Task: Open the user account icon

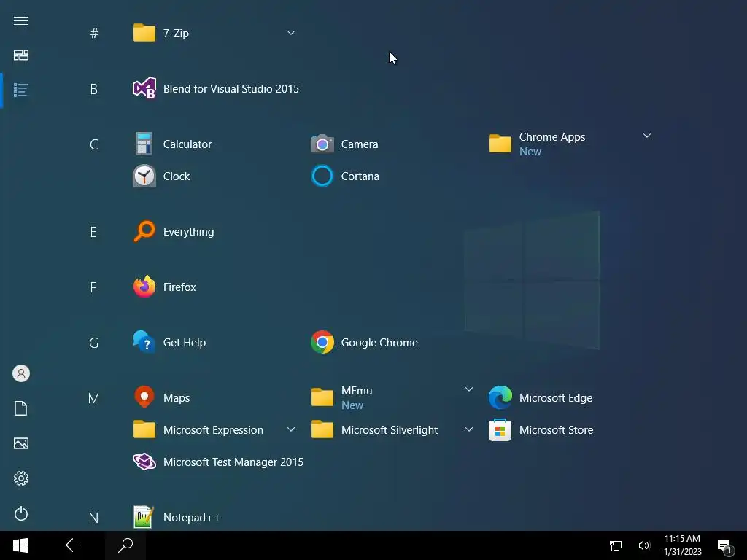Action: (21, 373)
